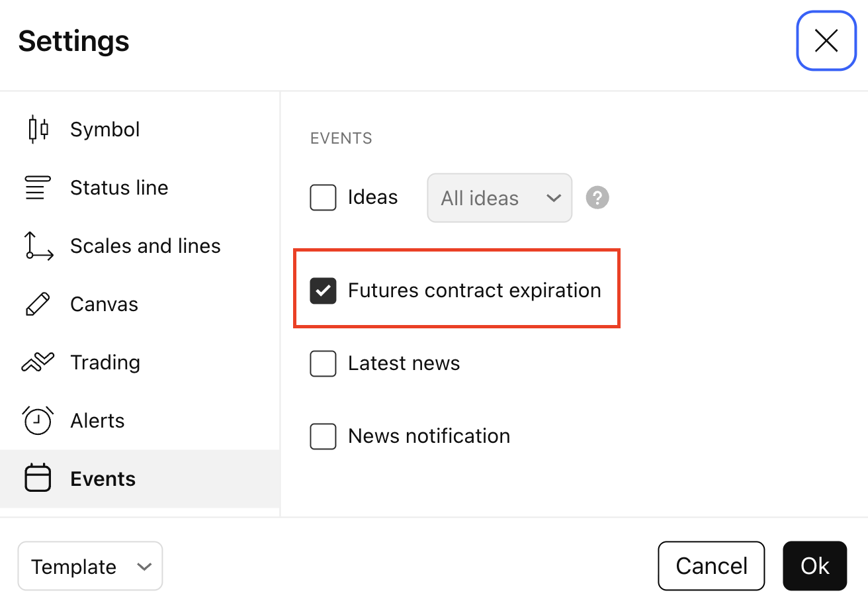Click the Alerts alarm clock icon
The width and height of the screenshot is (868, 609).
pyautogui.click(x=38, y=420)
